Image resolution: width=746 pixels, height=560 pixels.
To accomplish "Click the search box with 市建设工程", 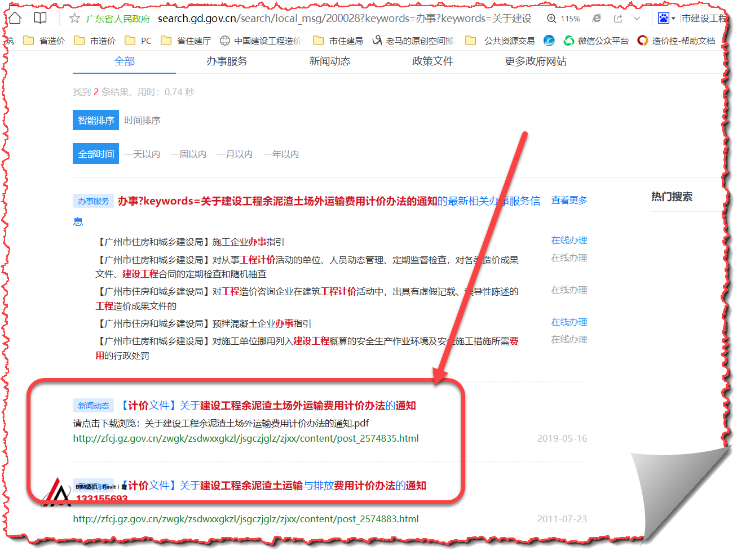I will click(x=704, y=19).
